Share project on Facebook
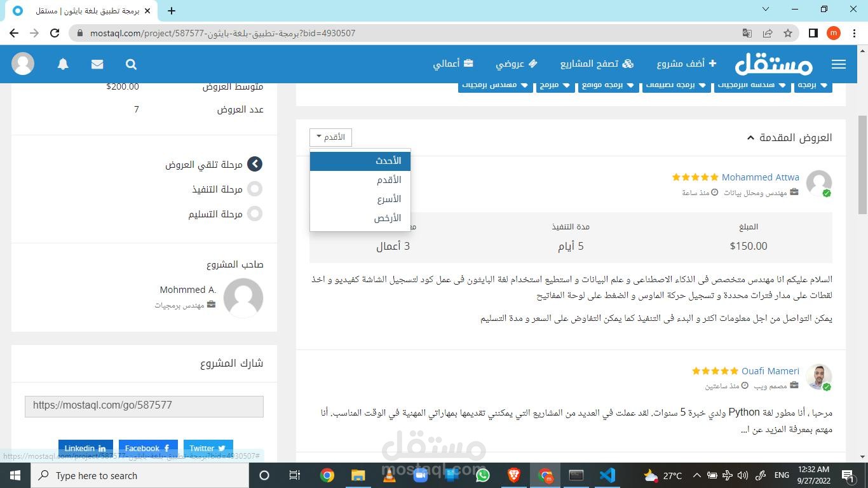 coord(148,448)
